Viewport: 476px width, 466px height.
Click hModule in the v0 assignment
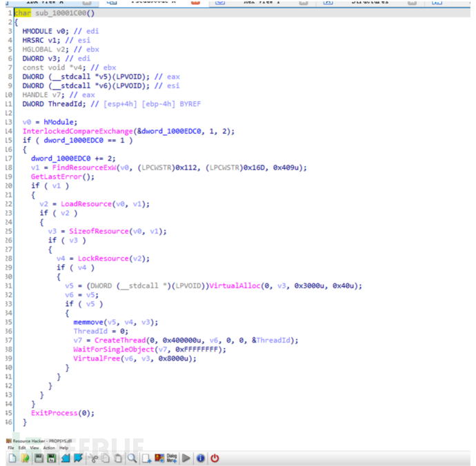coord(59,122)
